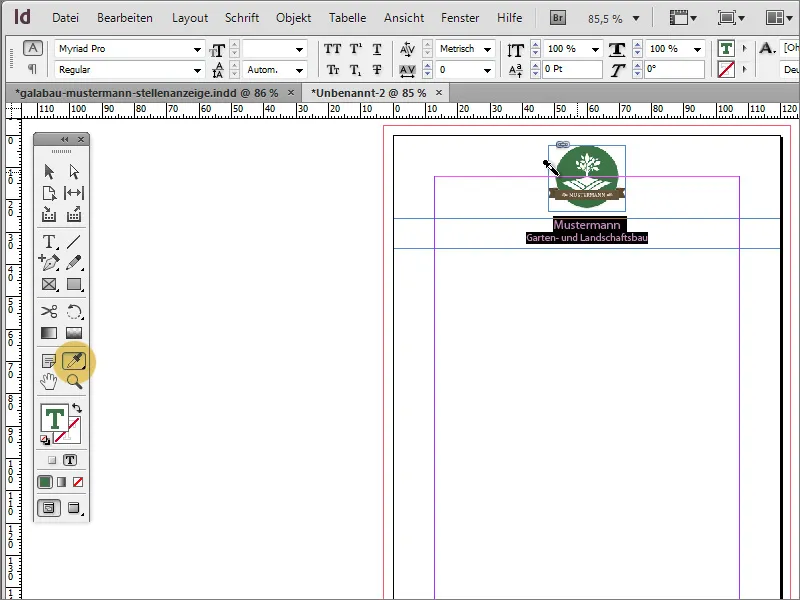Select the Hand tool
800x600 pixels.
coord(50,381)
